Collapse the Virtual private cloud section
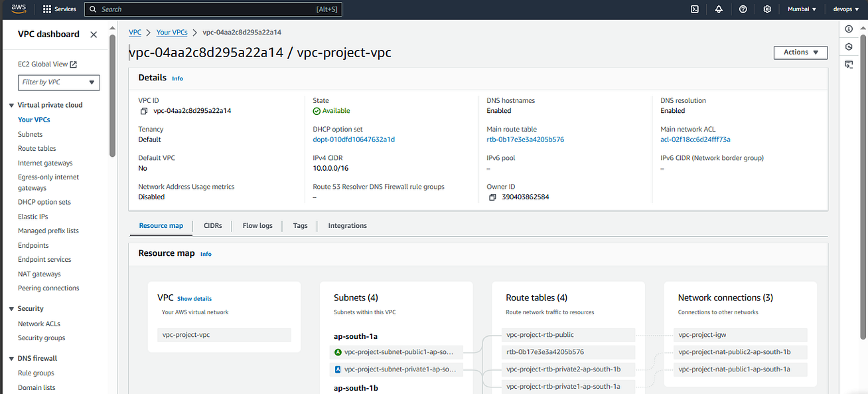Image resolution: width=868 pixels, height=394 pixels. [11, 105]
